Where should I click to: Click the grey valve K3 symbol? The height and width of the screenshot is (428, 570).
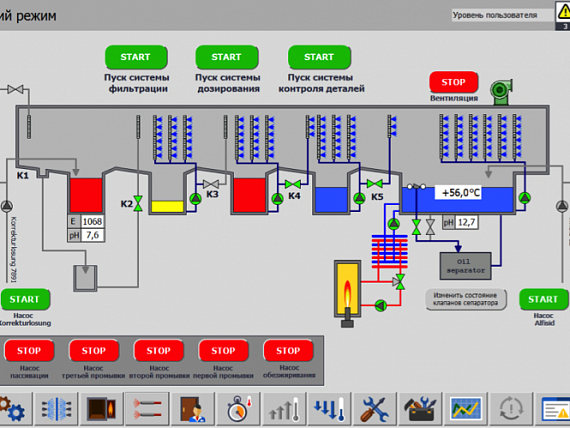click(x=211, y=184)
